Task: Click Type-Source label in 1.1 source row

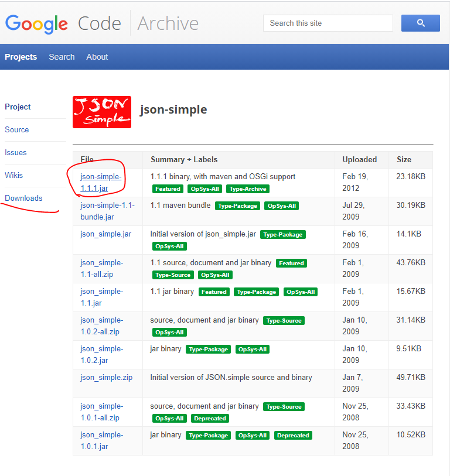Action: (x=173, y=275)
